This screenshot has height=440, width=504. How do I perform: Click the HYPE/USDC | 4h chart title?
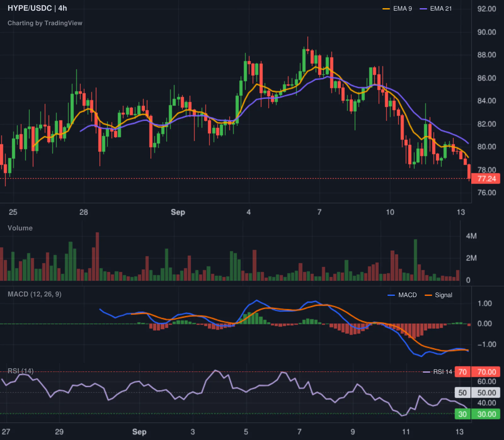[x=37, y=8]
